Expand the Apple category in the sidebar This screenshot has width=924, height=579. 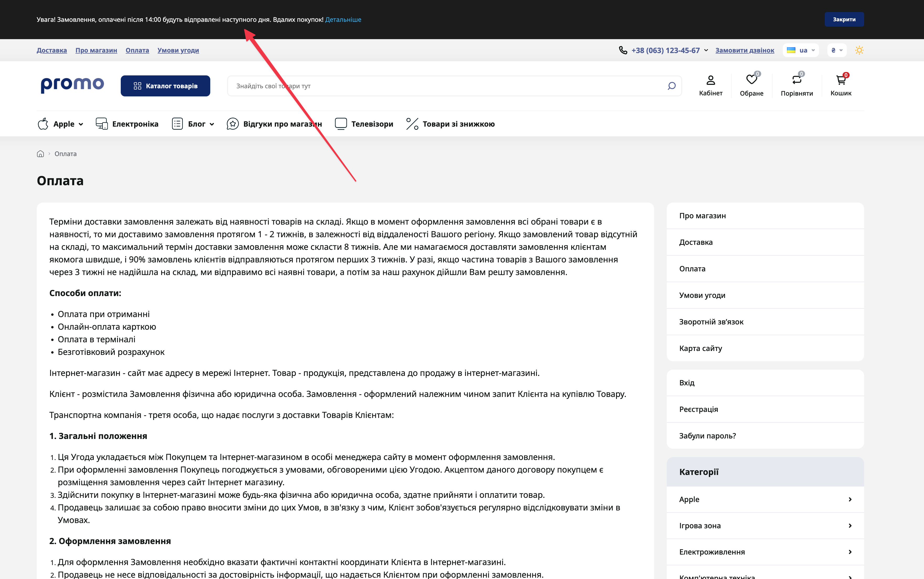click(850, 499)
